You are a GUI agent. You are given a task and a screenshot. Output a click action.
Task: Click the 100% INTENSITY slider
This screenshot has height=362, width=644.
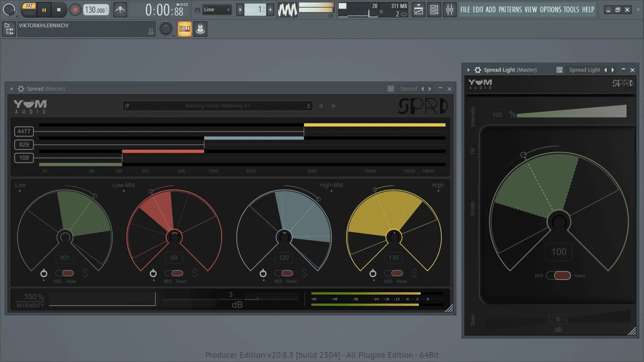[102, 299]
